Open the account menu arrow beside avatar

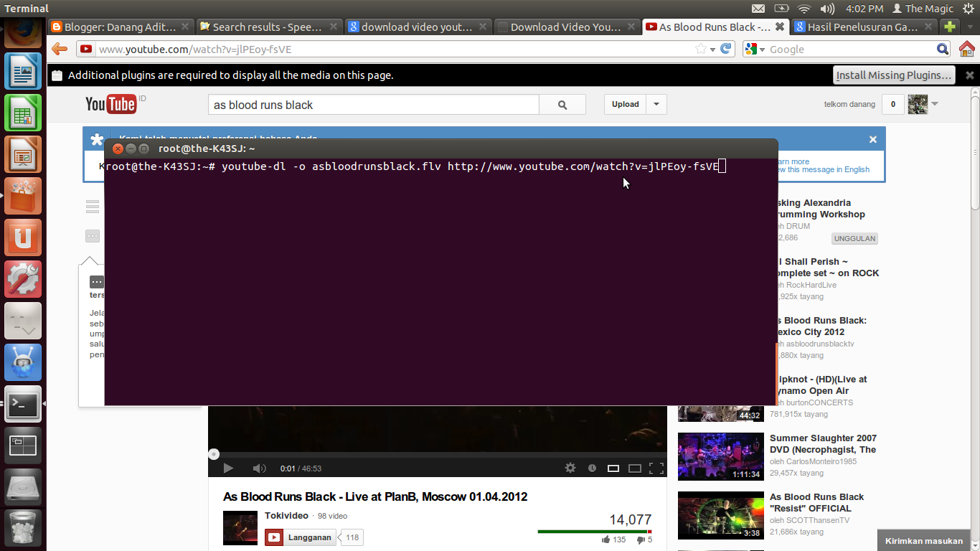coord(934,104)
